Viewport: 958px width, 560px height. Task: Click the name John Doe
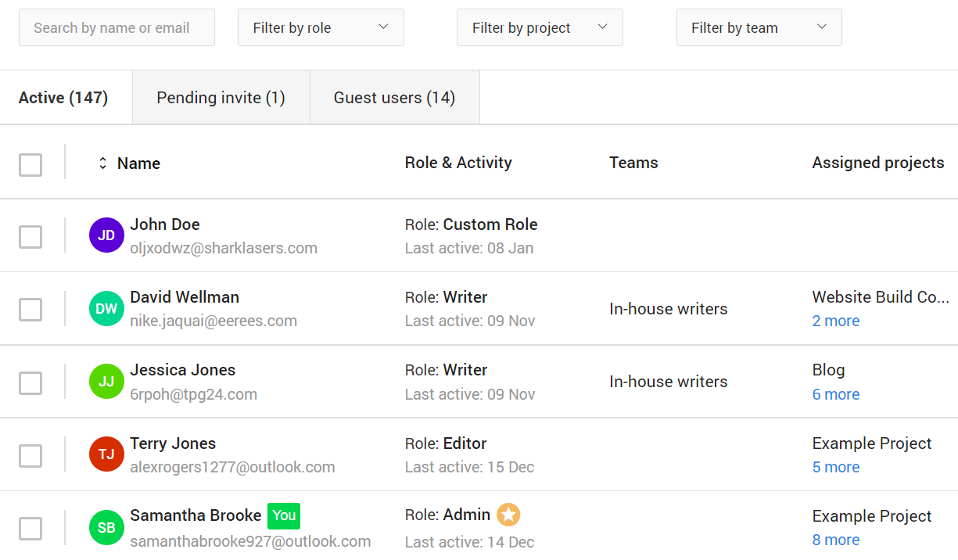165,224
